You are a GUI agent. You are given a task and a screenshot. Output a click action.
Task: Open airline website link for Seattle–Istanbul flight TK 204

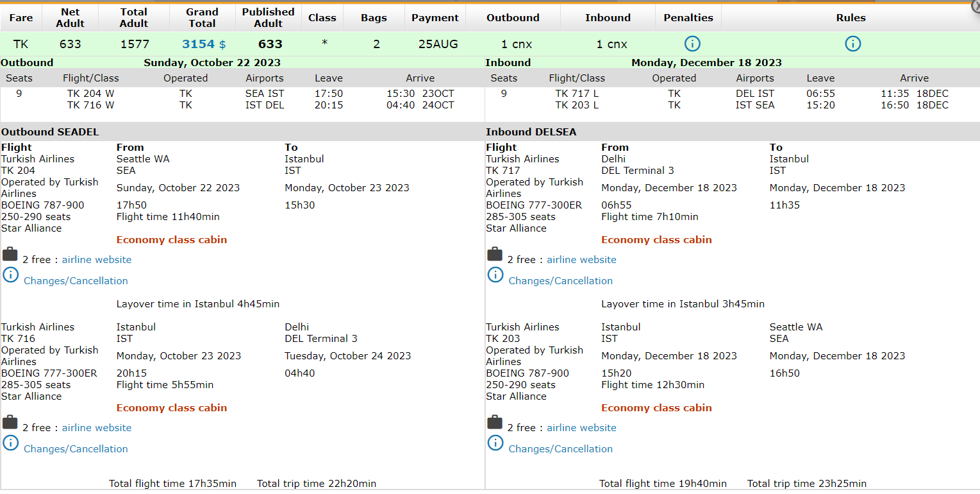[97, 260]
